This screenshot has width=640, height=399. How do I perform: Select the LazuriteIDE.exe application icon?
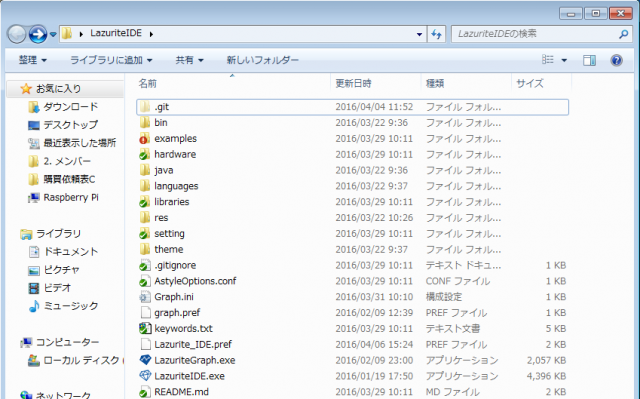[145, 376]
